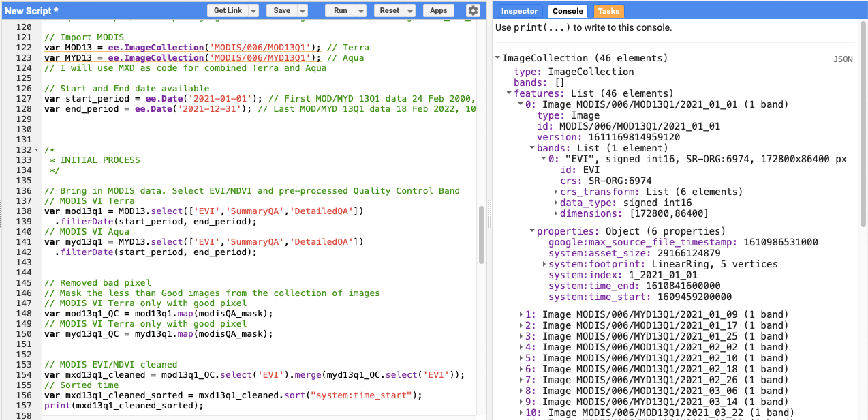Open the Reset dropdown arrow
The image size is (868, 420).
[409, 11]
